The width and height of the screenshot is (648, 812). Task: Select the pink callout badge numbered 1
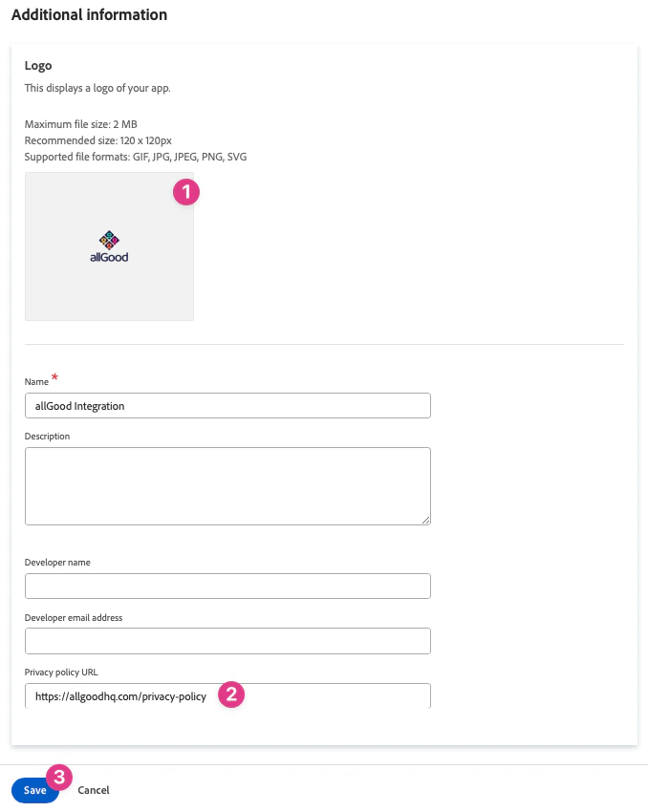coord(186,192)
